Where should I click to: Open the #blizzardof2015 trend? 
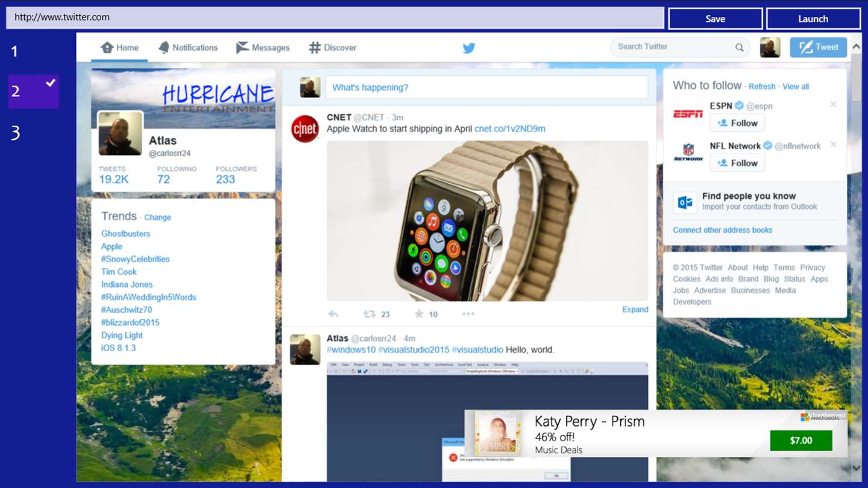(x=130, y=322)
